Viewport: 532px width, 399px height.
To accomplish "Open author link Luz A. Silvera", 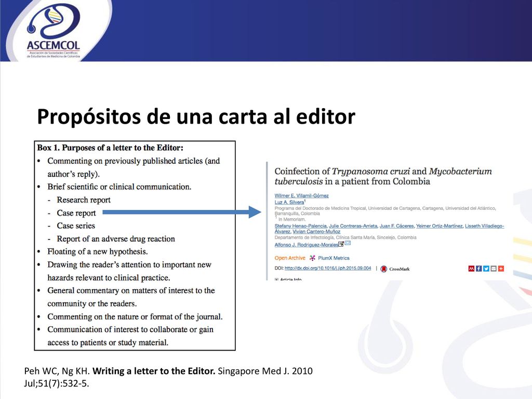I will tap(289, 202).
